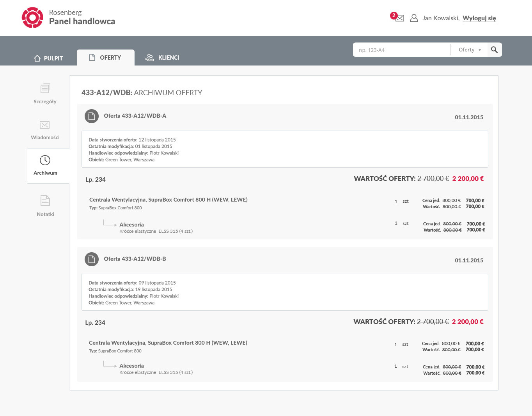Image resolution: width=532 pixels, height=416 pixels.
Task: Click the Wyloguj się link
Action: pos(479,18)
